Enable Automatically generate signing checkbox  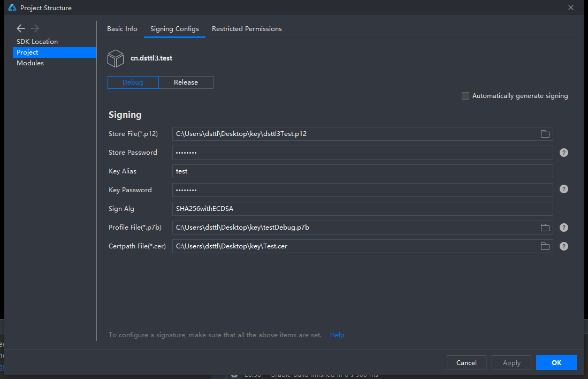(465, 96)
